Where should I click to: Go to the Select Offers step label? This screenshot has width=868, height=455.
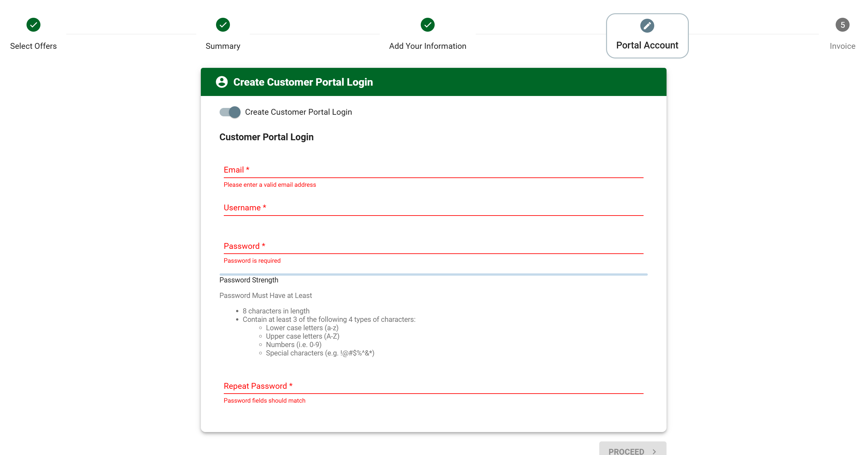[33, 46]
